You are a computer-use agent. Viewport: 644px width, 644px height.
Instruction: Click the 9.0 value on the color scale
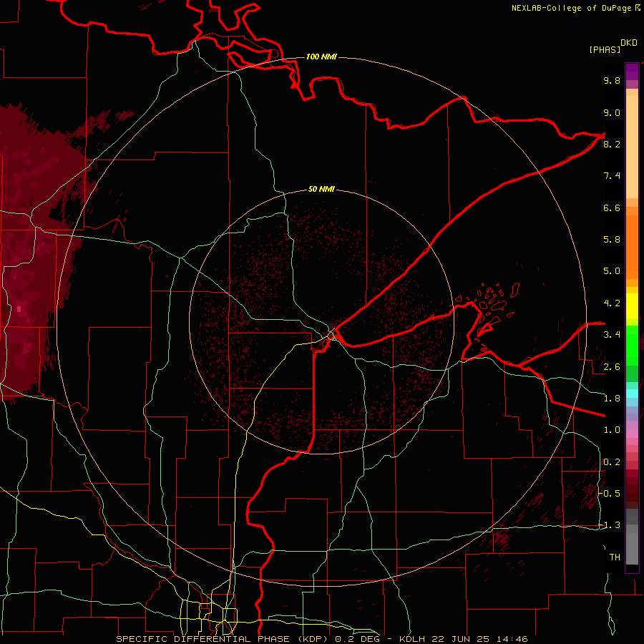pos(612,112)
